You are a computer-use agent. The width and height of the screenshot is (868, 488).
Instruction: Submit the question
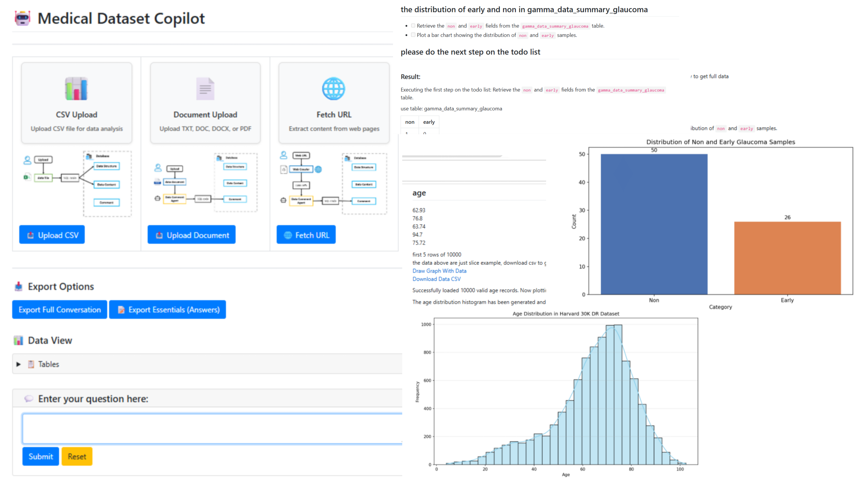point(41,456)
